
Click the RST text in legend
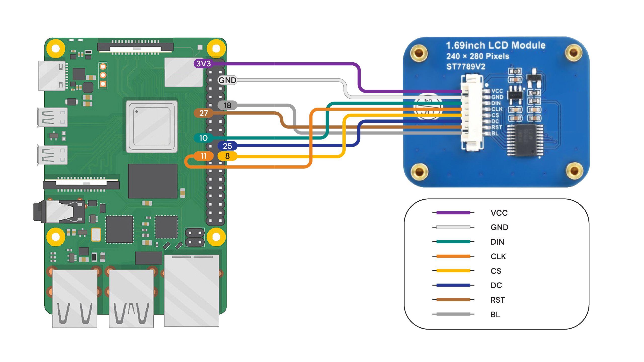pyautogui.click(x=497, y=300)
